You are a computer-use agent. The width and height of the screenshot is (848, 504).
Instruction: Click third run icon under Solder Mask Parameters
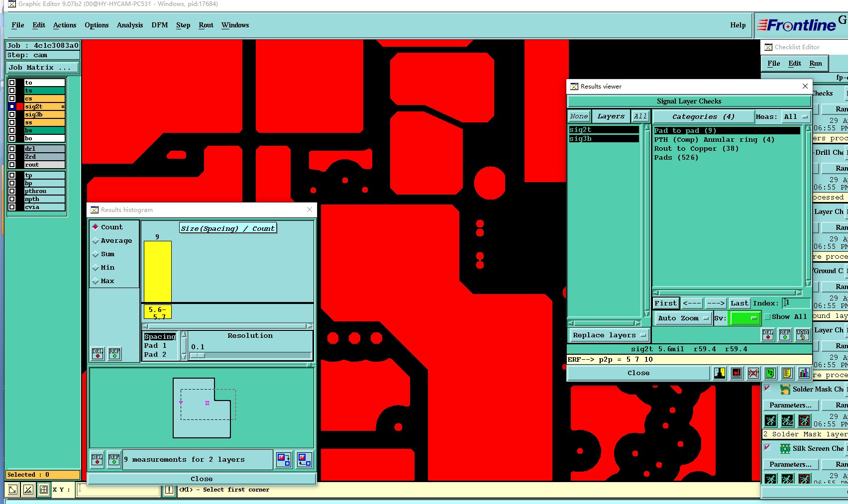804,420
